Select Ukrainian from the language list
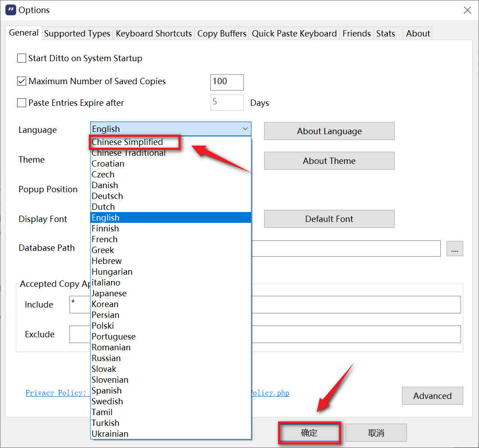 coord(171,434)
